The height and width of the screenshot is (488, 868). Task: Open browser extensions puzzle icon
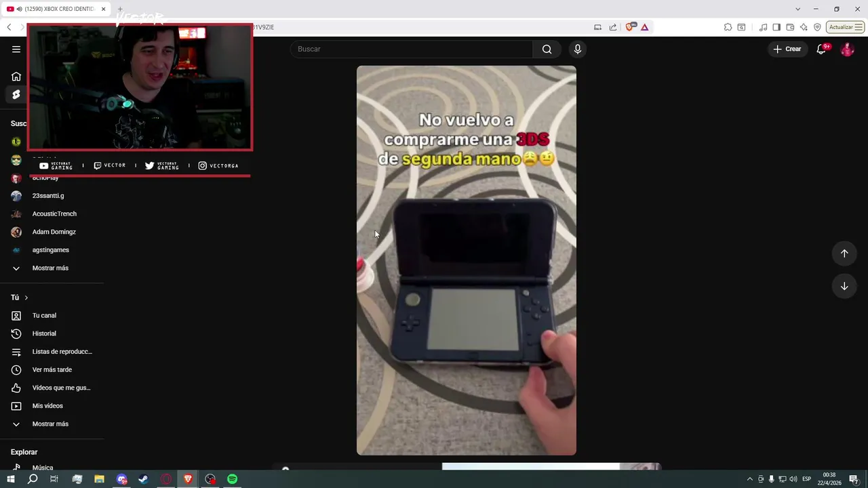point(728,27)
